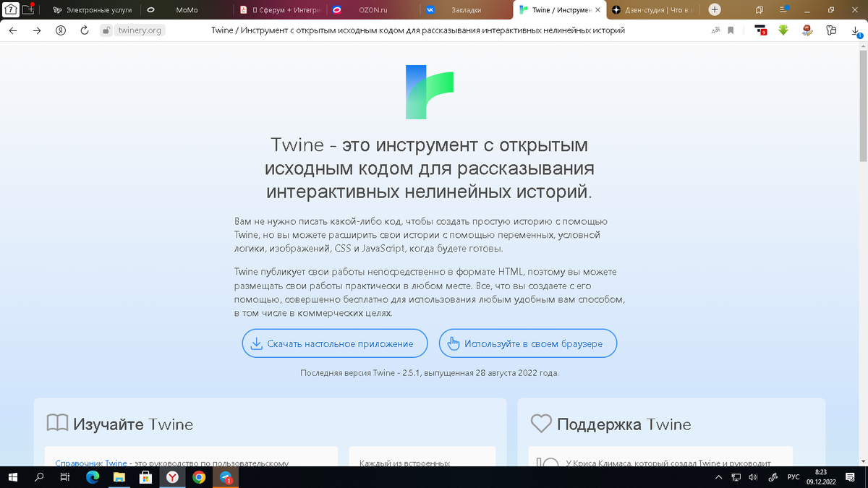Open browser downloads arrow icon
The image size is (868, 488).
pyautogui.click(x=856, y=30)
